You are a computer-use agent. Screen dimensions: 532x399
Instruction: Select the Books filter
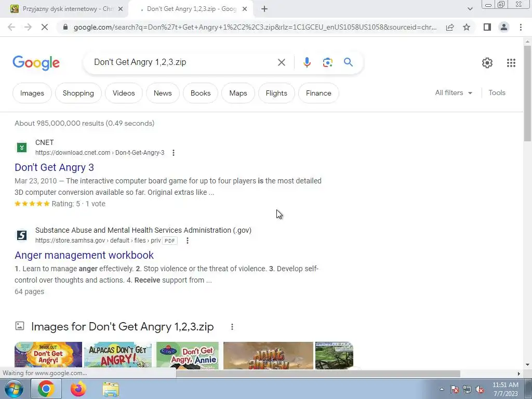click(201, 93)
